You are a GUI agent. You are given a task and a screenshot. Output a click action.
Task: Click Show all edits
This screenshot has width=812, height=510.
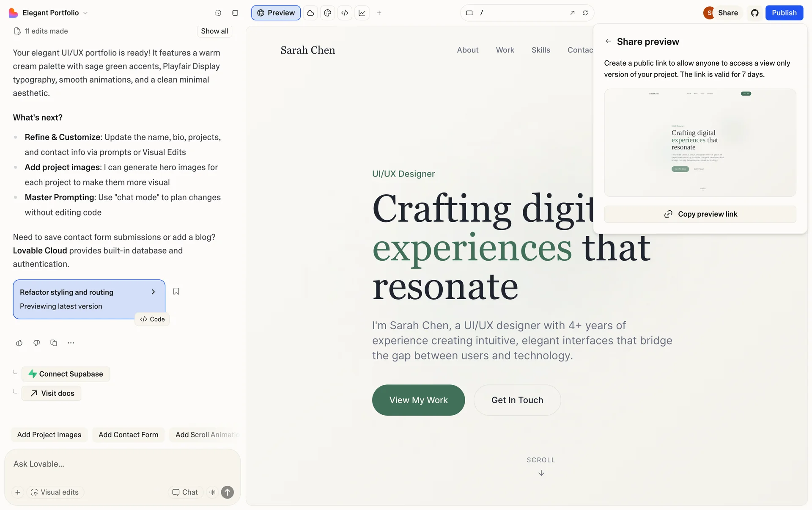[x=214, y=31]
